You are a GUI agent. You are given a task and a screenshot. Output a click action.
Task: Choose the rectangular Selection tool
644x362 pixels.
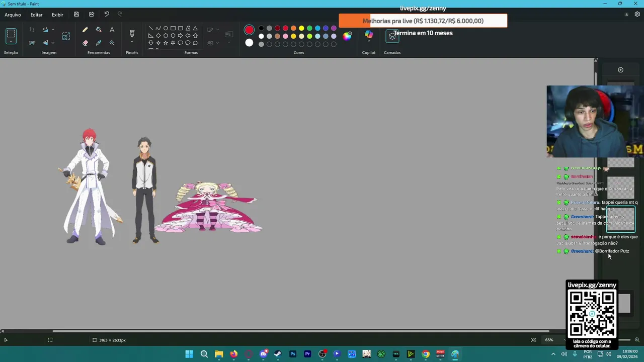coord(11,35)
